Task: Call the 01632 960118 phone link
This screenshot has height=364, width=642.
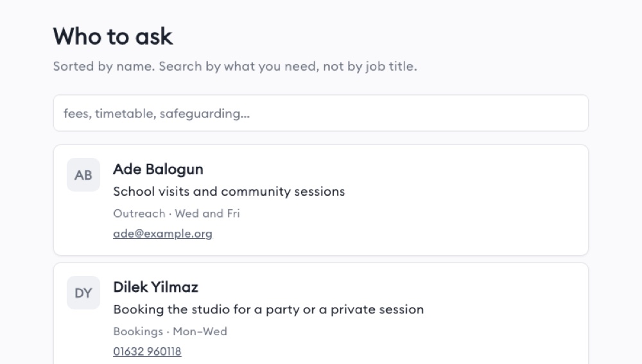Action: tap(147, 351)
